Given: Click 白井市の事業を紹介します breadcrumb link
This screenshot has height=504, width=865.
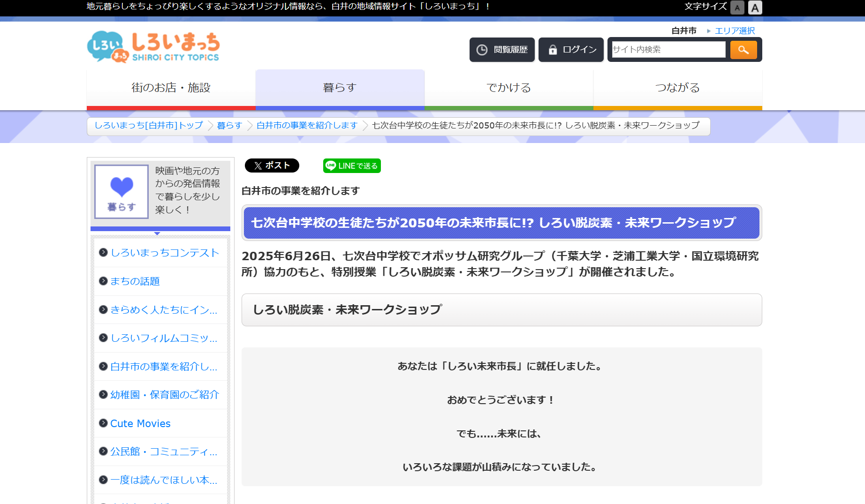Looking at the screenshot, I should pyautogui.click(x=307, y=125).
